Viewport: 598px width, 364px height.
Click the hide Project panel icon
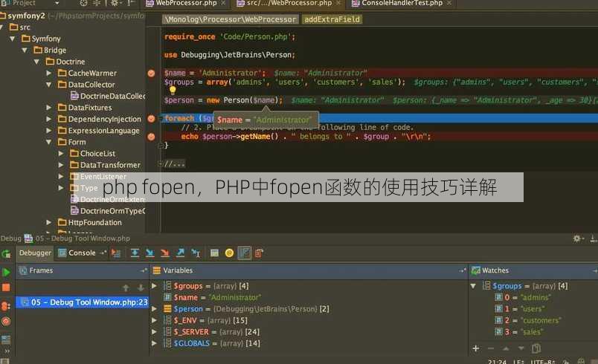[x=131, y=4]
